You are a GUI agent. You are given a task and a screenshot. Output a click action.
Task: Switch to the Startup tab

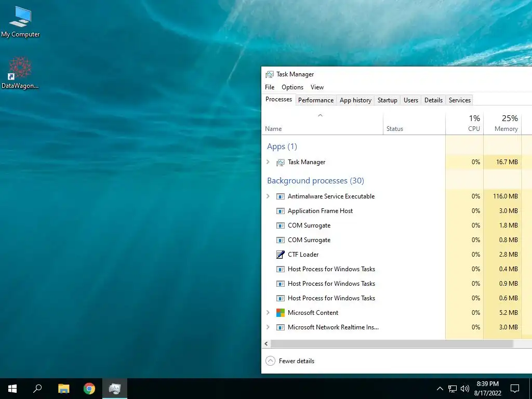click(x=388, y=100)
